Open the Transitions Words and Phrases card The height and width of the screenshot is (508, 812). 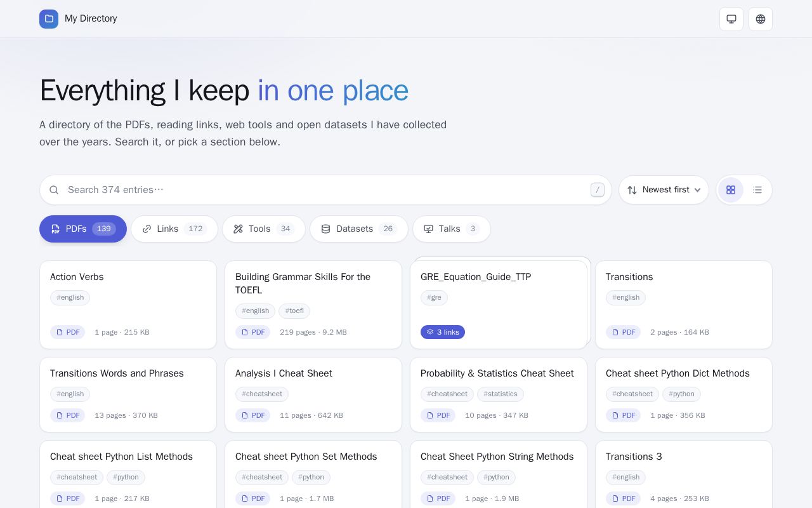click(x=128, y=394)
